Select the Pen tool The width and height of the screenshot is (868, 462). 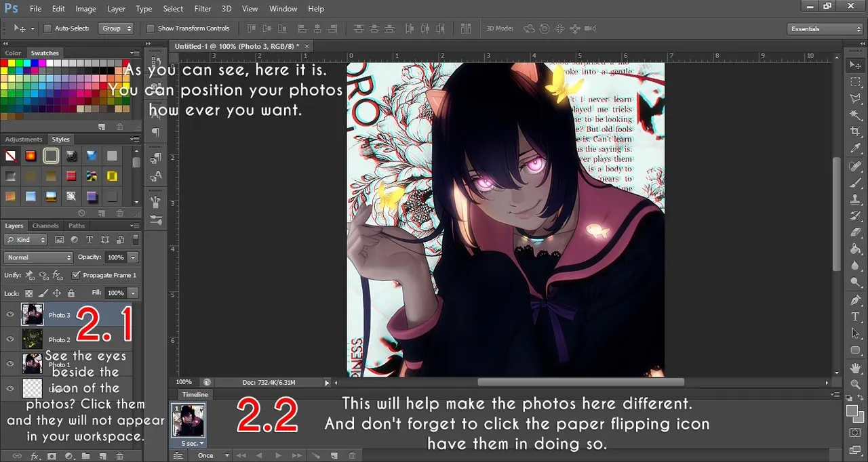[x=855, y=300]
